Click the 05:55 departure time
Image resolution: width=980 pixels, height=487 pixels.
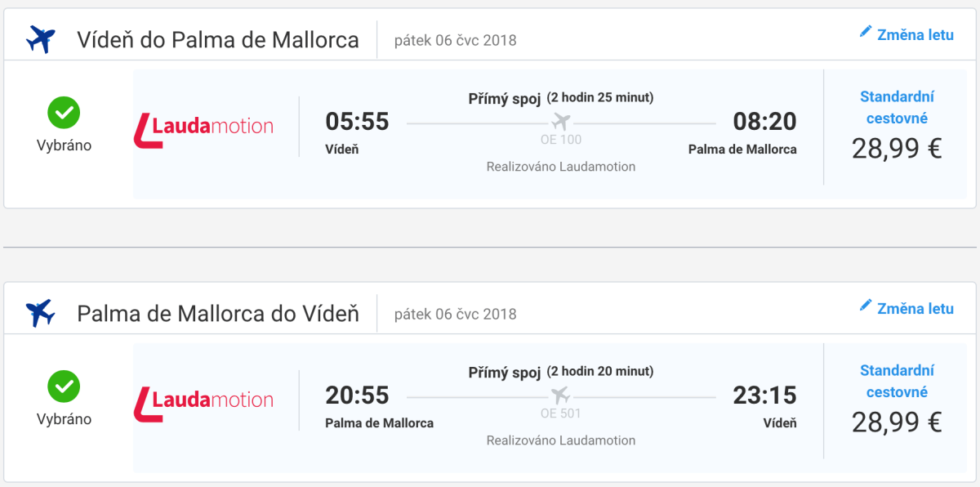[x=357, y=122]
